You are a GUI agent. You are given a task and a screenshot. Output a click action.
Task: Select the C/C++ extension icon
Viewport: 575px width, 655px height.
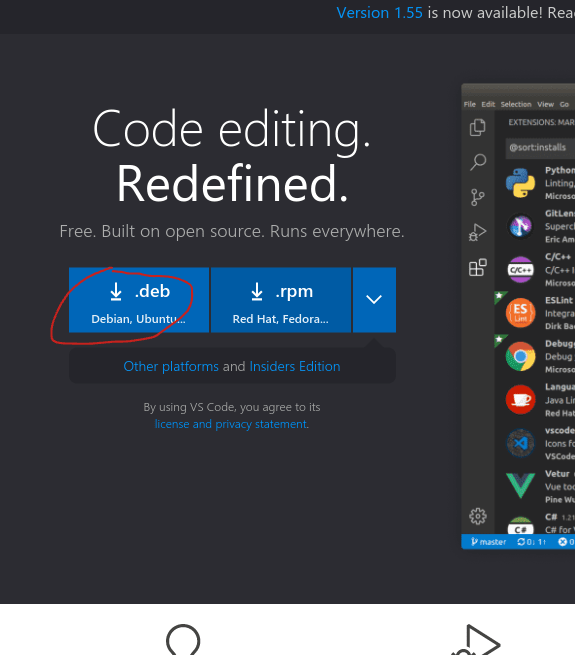(x=520, y=269)
